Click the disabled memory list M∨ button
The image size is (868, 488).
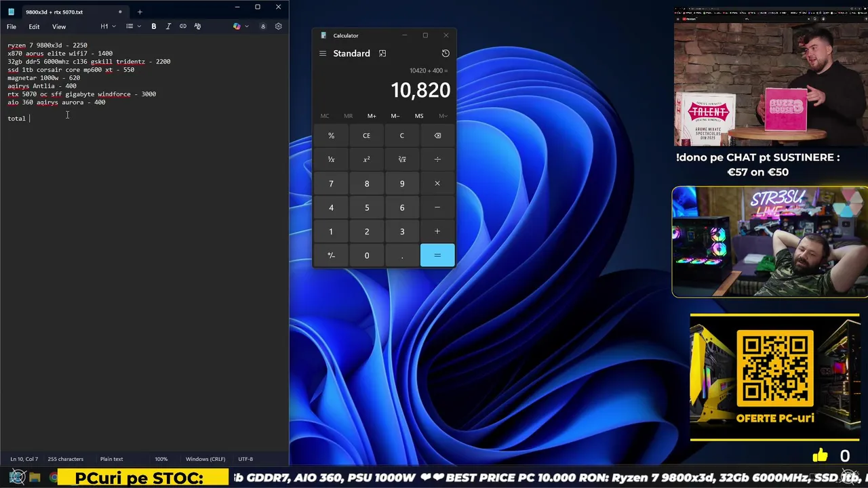coord(443,116)
